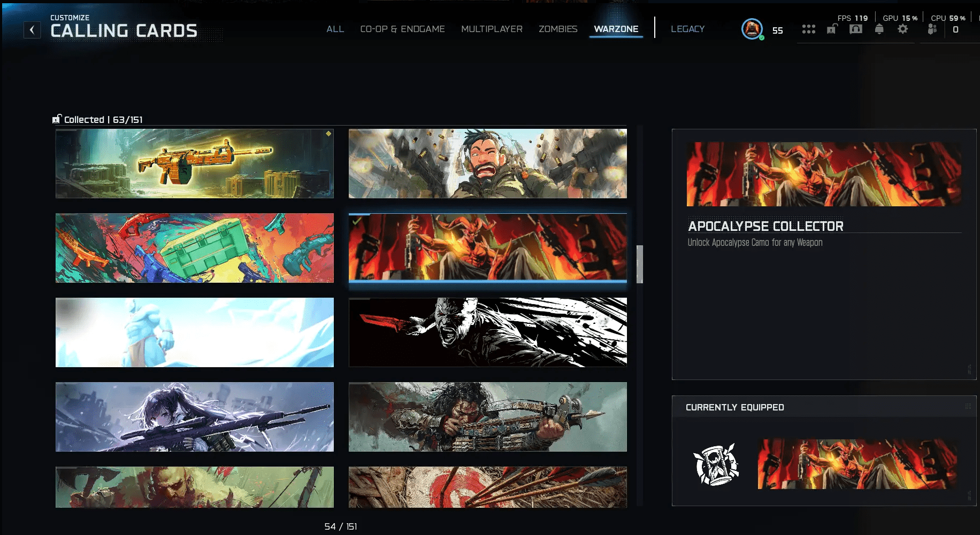Click the hourglass skull emblem in Currently Equipped
980x535 pixels.
tap(716, 464)
